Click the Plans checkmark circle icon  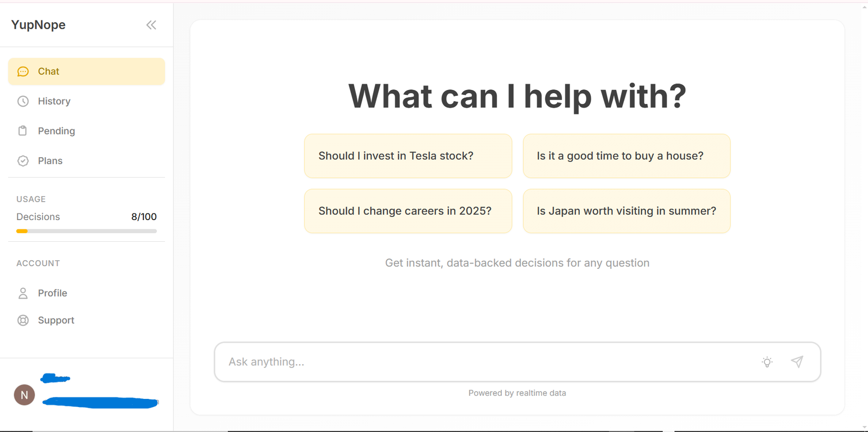tap(23, 161)
